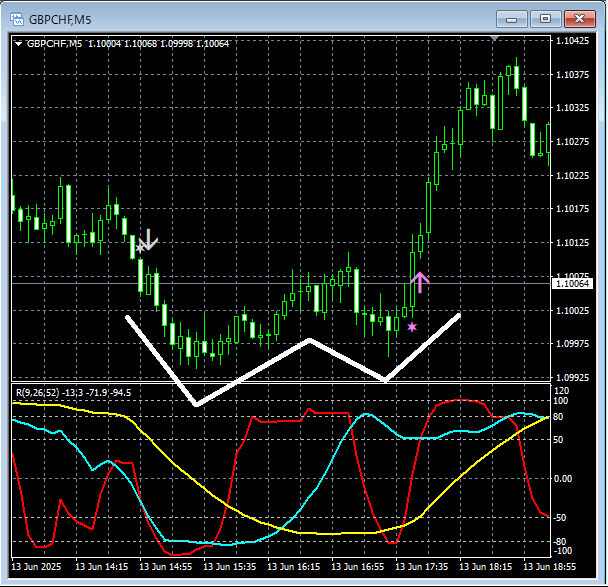Image resolution: width=608 pixels, height=587 pixels.
Task: Click the gray down arrow sell signal
Action: point(149,240)
